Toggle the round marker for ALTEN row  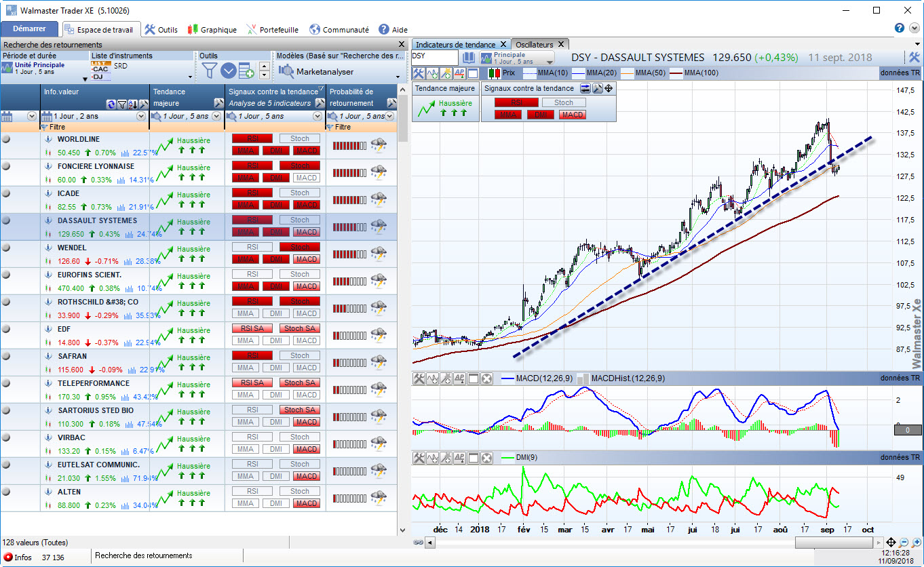[x=6, y=492]
